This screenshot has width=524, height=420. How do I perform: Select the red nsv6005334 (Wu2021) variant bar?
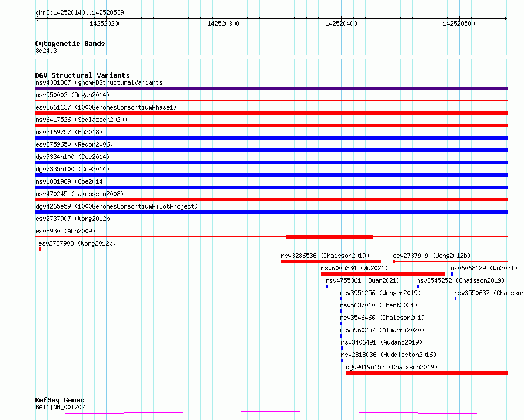coord(383,274)
